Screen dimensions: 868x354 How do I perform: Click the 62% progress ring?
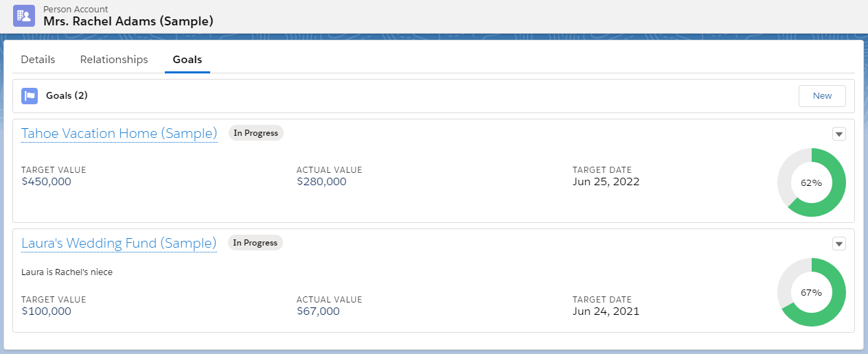click(x=811, y=182)
